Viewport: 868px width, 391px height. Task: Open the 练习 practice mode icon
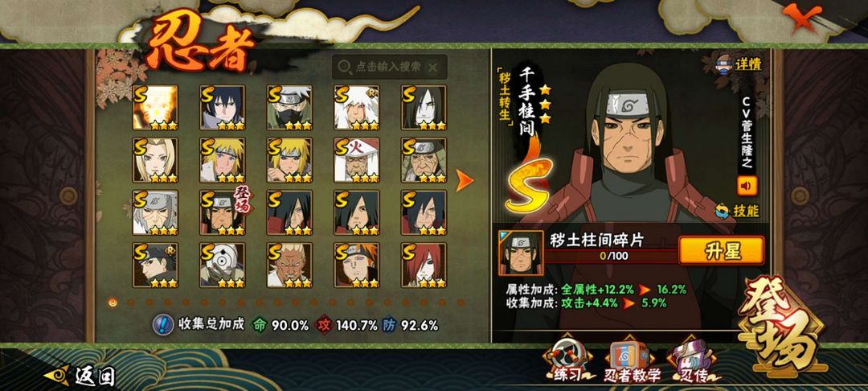(x=567, y=362)
